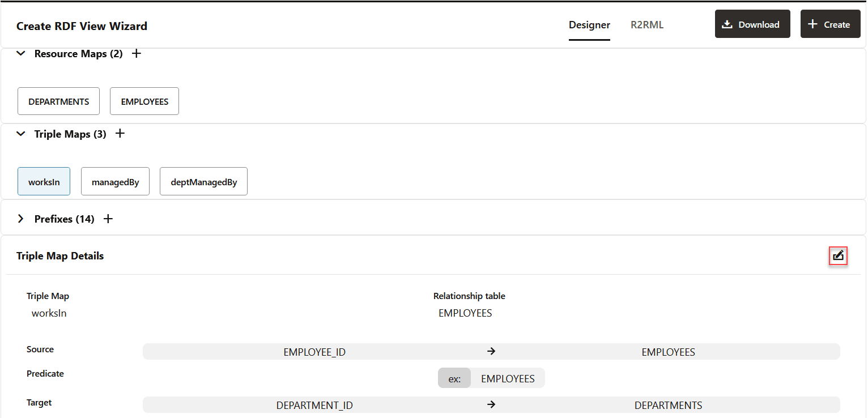Click the Source EMPLOYEE_ID column value
This screenshot has height=418, width=868.
pos(314,352)
